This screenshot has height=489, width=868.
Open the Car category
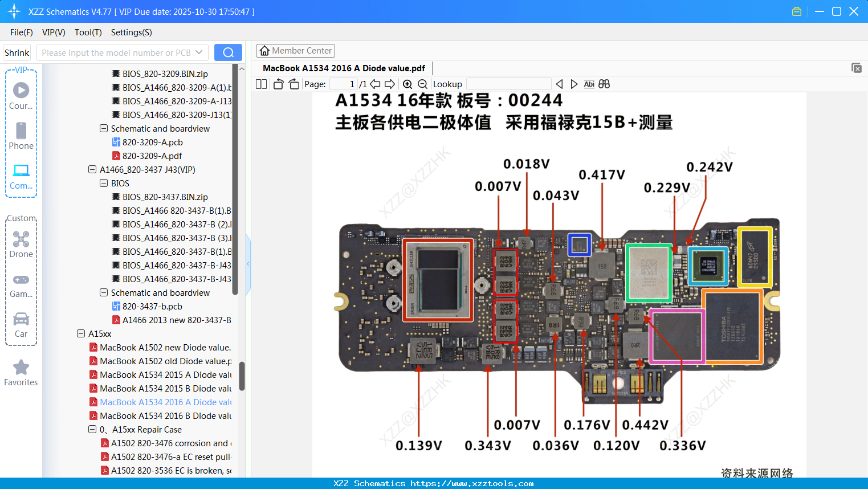(21, 324)
